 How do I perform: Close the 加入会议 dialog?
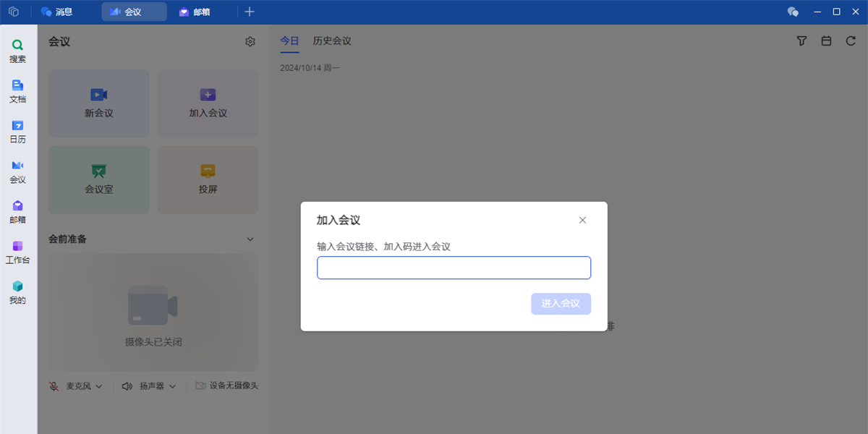[582, 221]
